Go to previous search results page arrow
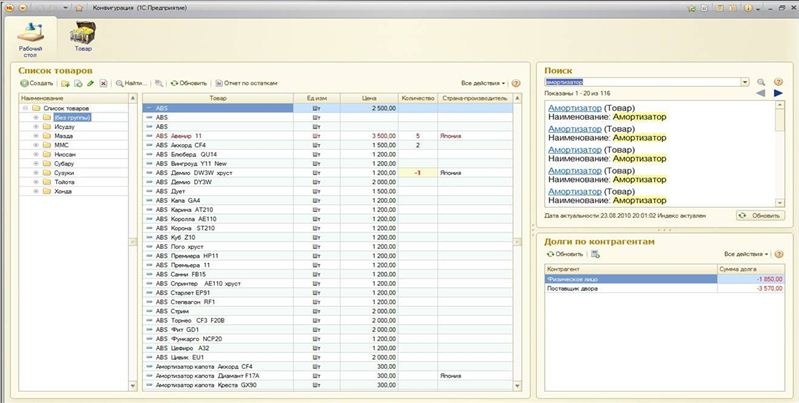799x403 pixels. coord(760,93)
